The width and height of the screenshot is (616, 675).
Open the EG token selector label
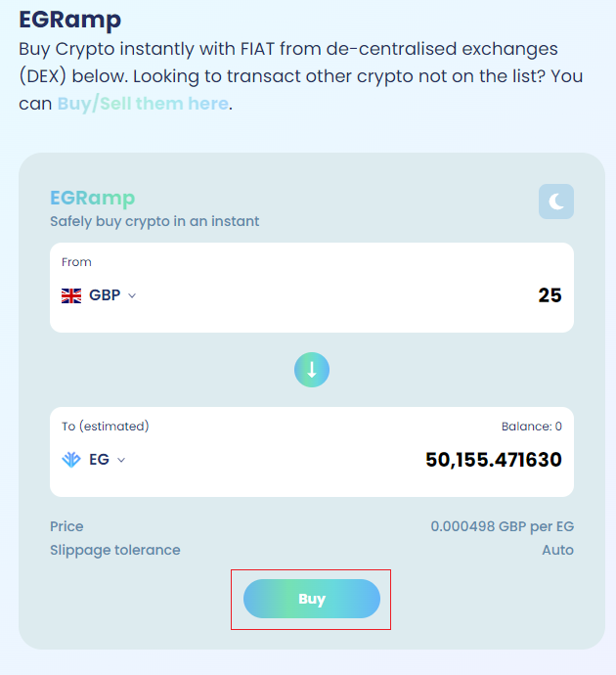tap(99, 459)
